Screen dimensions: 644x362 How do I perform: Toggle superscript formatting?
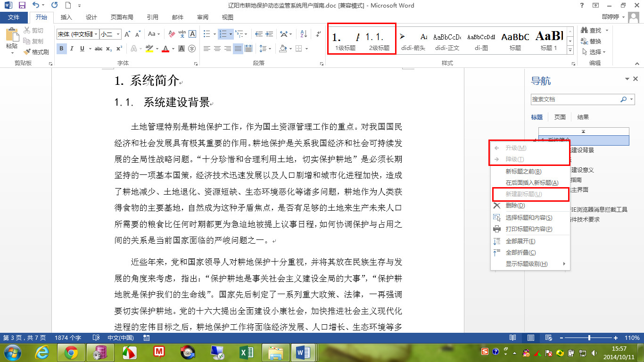coord(119,49)
